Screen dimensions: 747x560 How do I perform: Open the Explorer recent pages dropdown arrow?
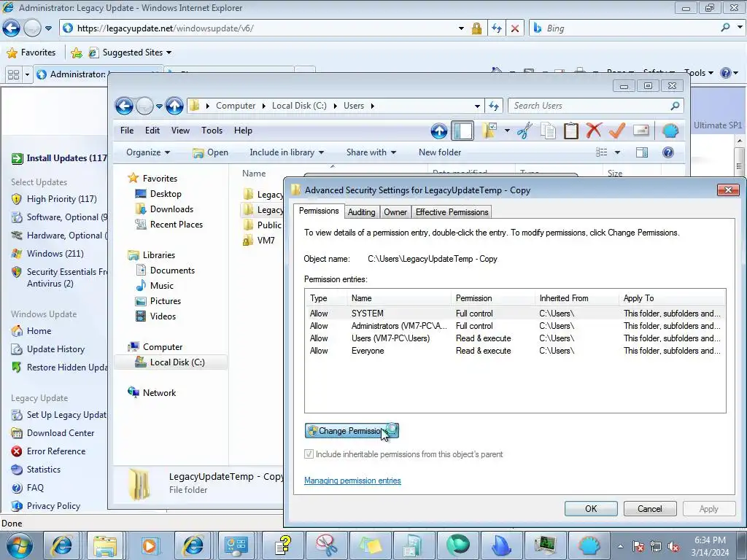[x=159, y=106]
